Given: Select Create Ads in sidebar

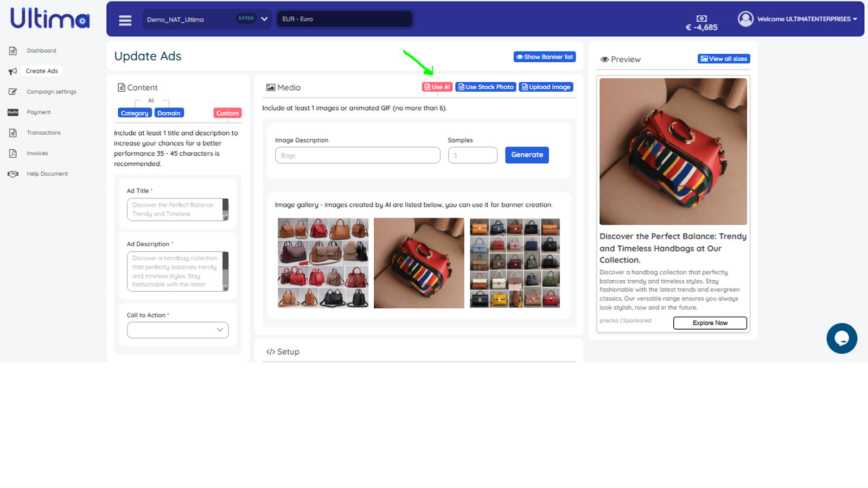Looking at the screenshot, I should pos(42,71).
